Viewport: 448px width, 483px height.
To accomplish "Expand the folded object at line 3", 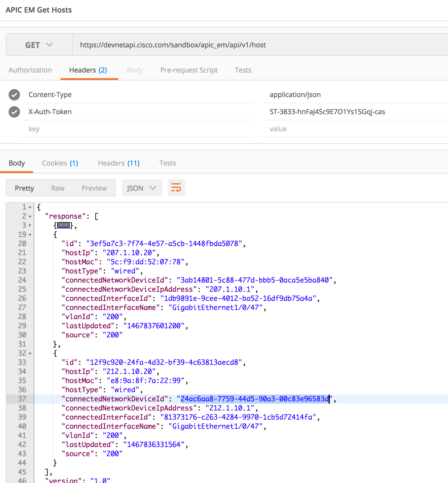I will (30, 226).
